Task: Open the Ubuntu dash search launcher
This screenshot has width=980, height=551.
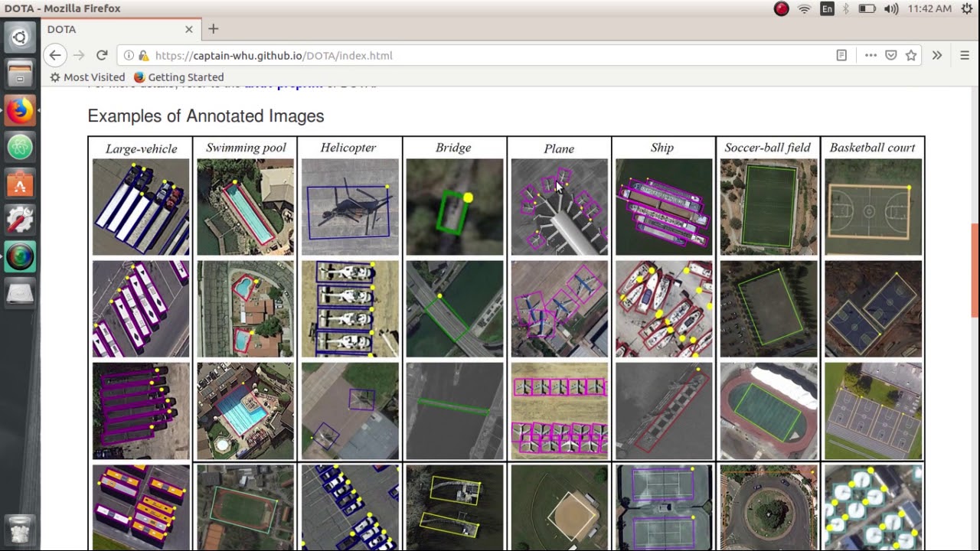Action: click(20, 37)
